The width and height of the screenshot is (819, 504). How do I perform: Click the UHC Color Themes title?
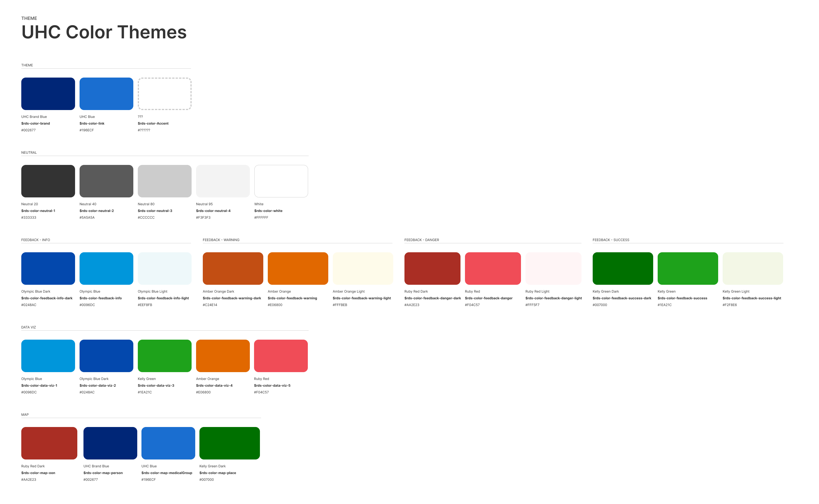104,32
